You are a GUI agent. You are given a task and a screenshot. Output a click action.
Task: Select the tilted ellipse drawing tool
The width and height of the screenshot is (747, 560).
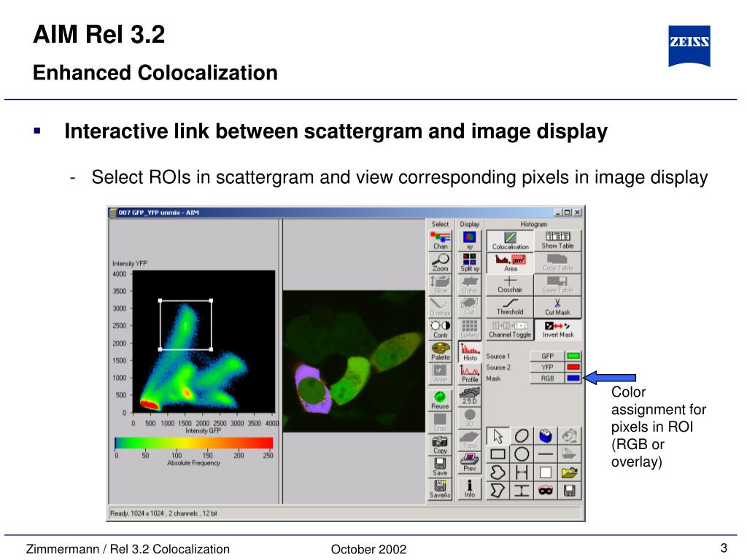pyautogui.click(x=522, y=436)
